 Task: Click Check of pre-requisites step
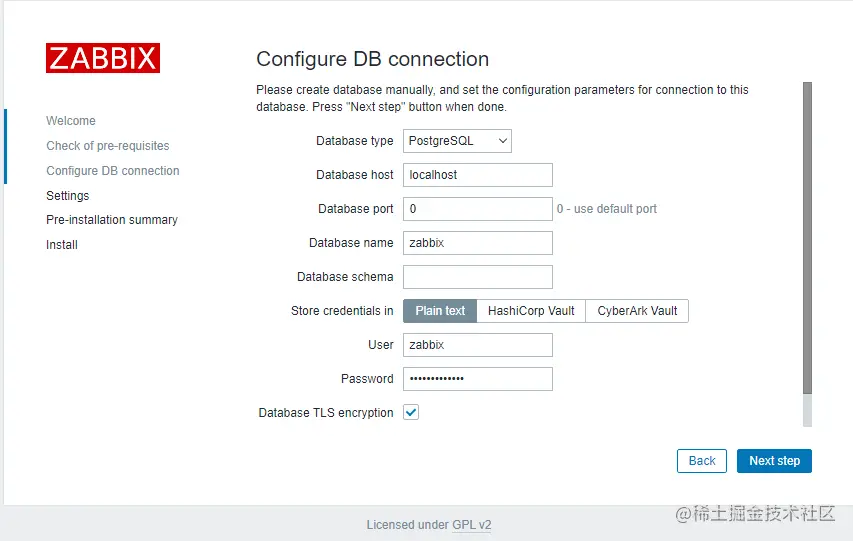point(108,146)
